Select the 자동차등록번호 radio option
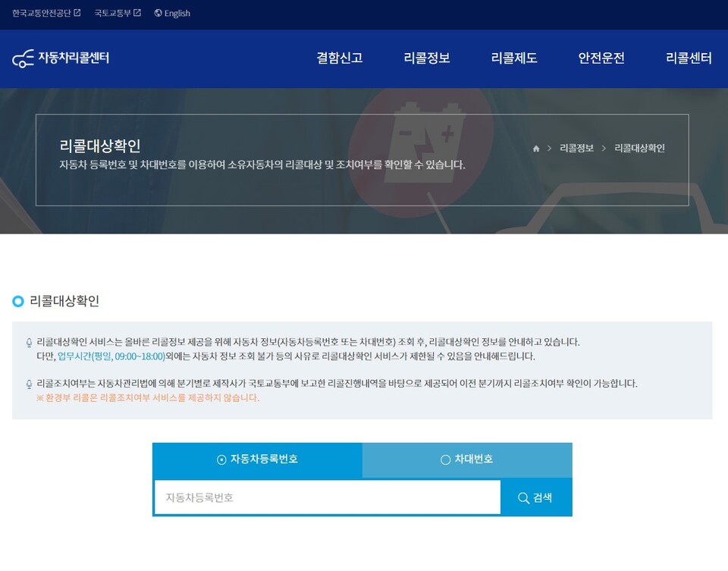 [221, 460]
